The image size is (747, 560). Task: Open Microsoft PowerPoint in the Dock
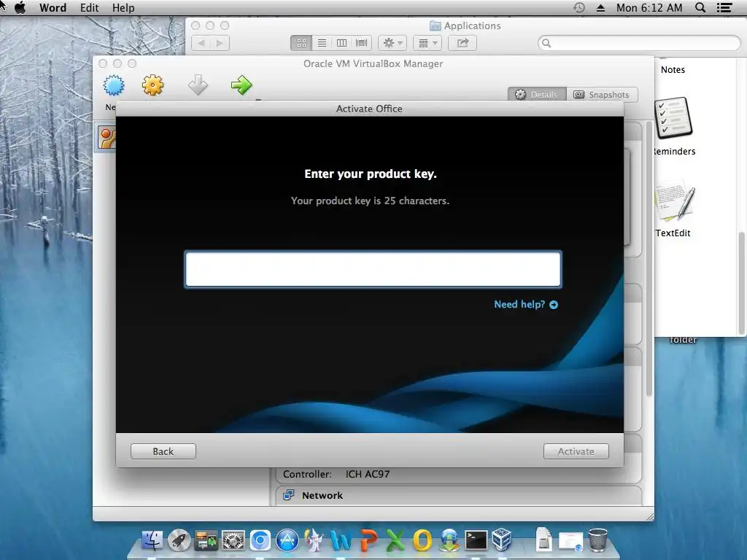[x=368, y=540]
